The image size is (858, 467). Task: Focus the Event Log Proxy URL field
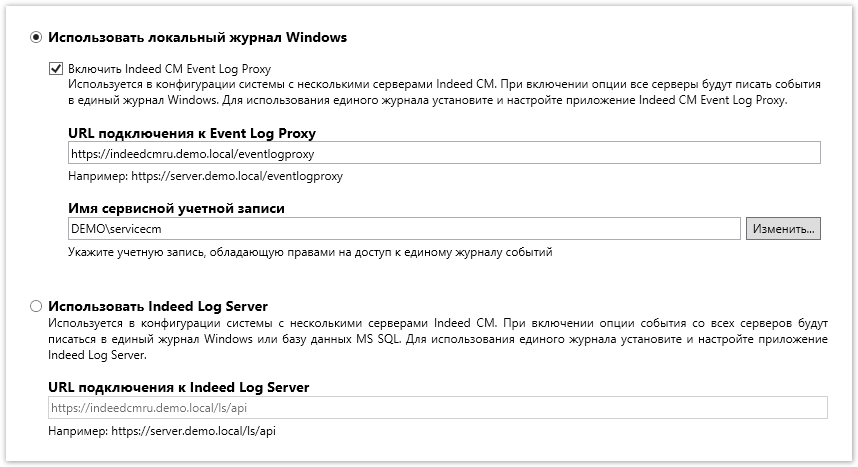pyautogui.click(x=444, y=152)
